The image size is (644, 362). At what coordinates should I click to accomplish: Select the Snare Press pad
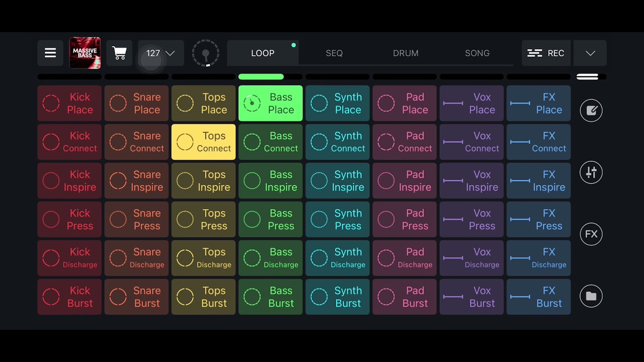(x=136, y=219)
